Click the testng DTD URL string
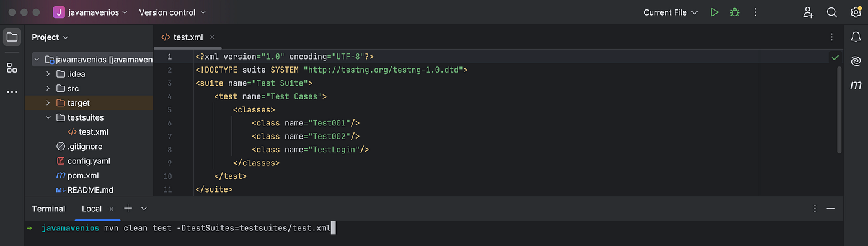868x246 pixels. click(x=383, y=70)
